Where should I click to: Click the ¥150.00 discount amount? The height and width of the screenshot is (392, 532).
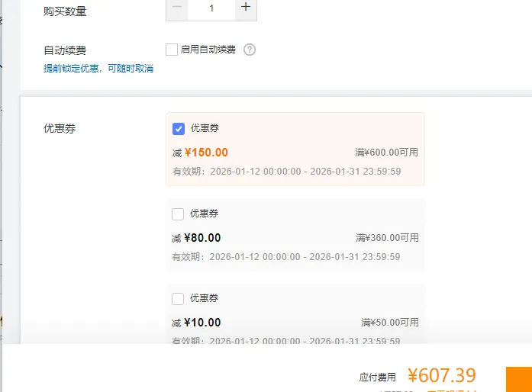[206, 153]
